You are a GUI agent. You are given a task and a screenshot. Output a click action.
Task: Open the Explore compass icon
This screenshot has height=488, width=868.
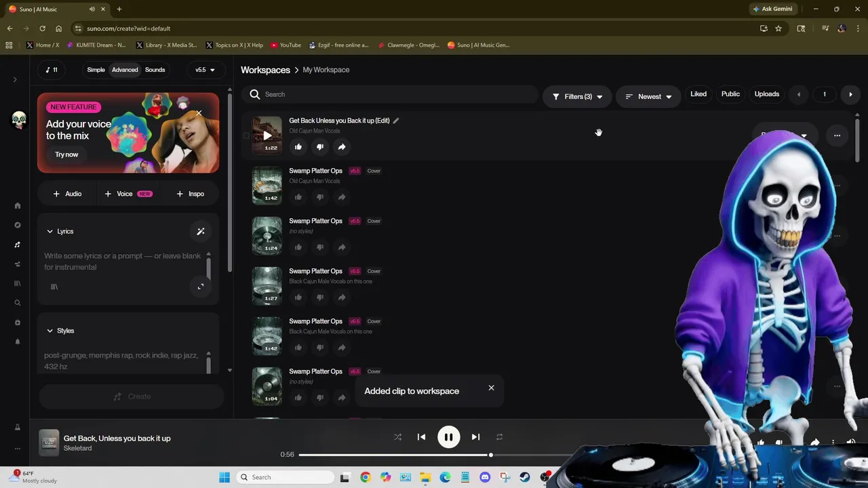click(18, 225)
